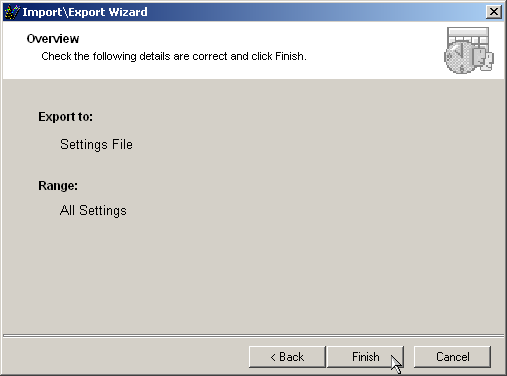Click the 'Check the following details' instruction text

pos(174,56)
